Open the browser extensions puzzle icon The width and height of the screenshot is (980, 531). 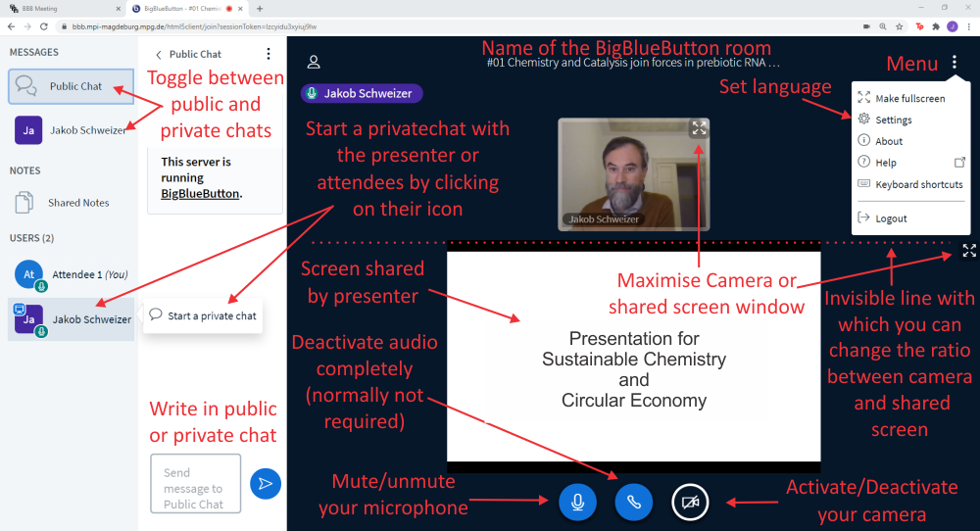[936, 26]
